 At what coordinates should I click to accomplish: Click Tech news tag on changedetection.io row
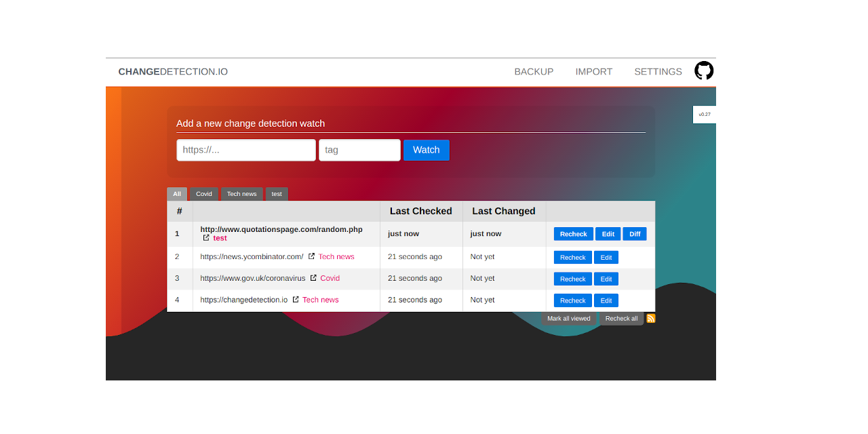321,300
